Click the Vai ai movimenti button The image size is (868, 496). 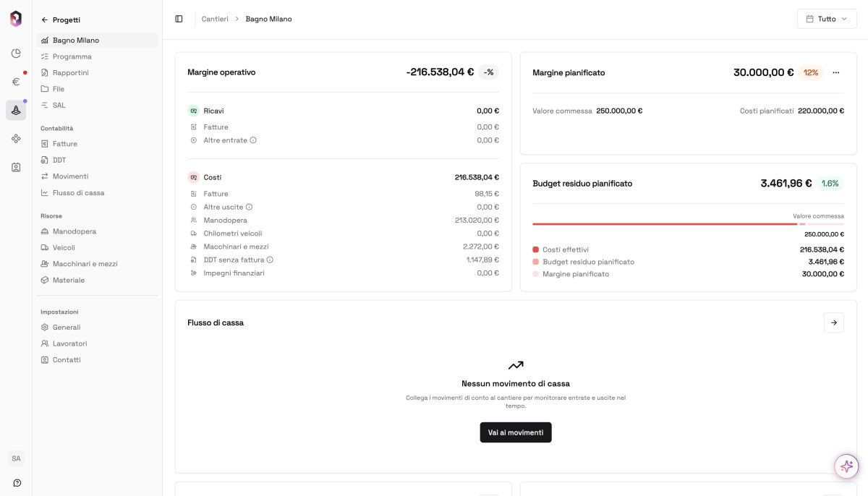(516, 432)
